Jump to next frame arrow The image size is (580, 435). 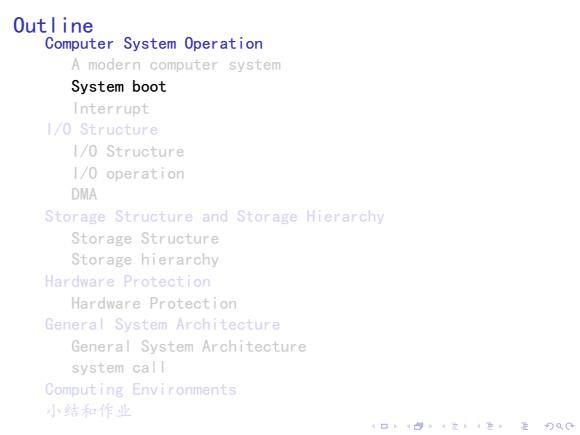click(x=430, y=426)
